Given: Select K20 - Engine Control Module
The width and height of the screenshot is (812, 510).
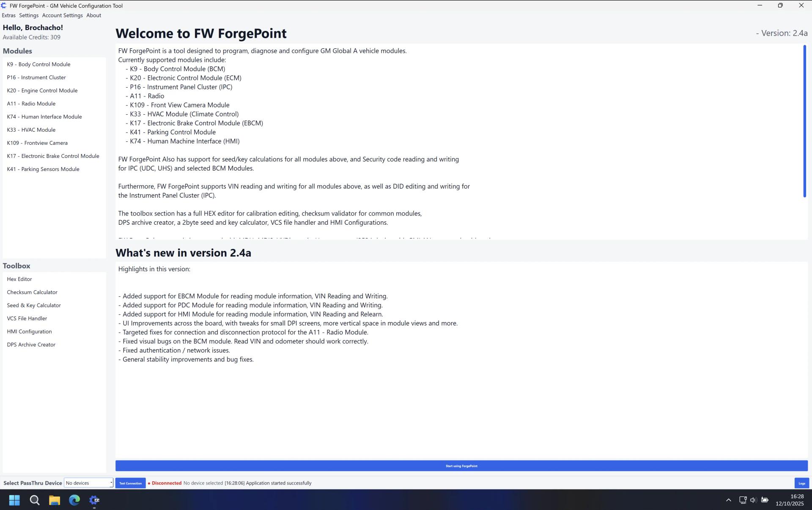Looking at the screenshot, I should [54, 91].
